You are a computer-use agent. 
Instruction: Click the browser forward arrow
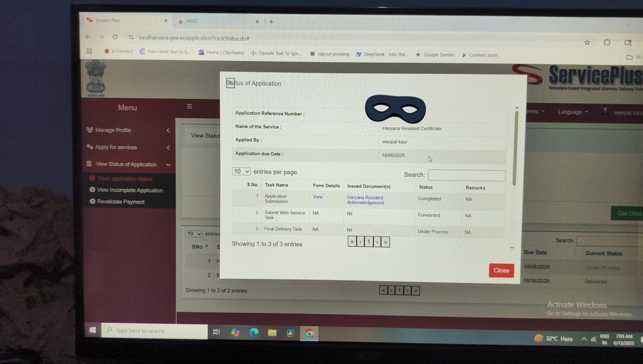pos(101,37)
